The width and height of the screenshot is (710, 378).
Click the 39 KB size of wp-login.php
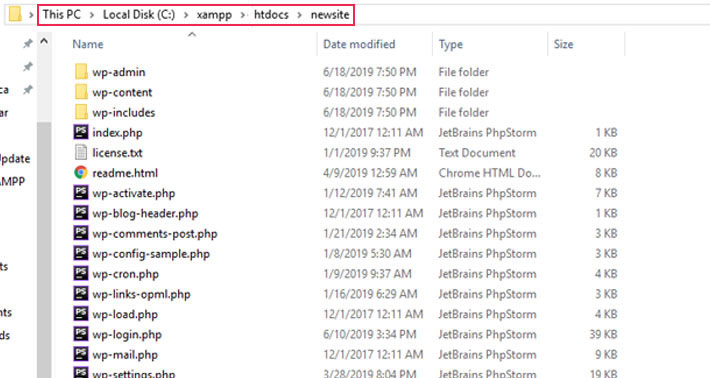(x=603, y=334)
